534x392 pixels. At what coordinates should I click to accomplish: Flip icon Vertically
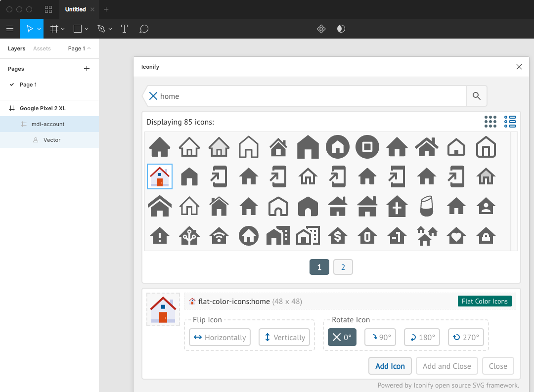284,337
